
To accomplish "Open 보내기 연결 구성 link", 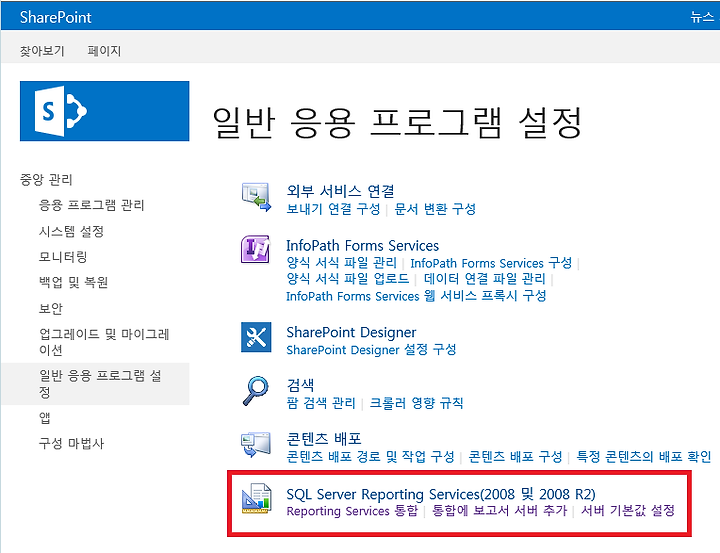I will [333, 209].
